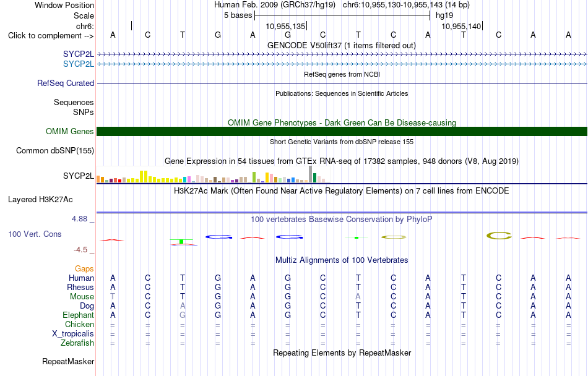
Task: Click the 10,955,140 coordinate marker
Action: click(462, 26)
